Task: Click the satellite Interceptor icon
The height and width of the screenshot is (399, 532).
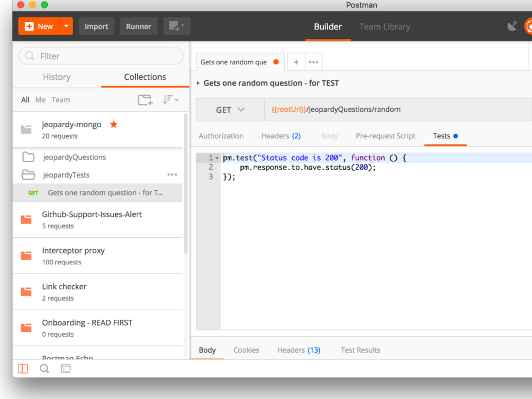Action: (512, 26)
